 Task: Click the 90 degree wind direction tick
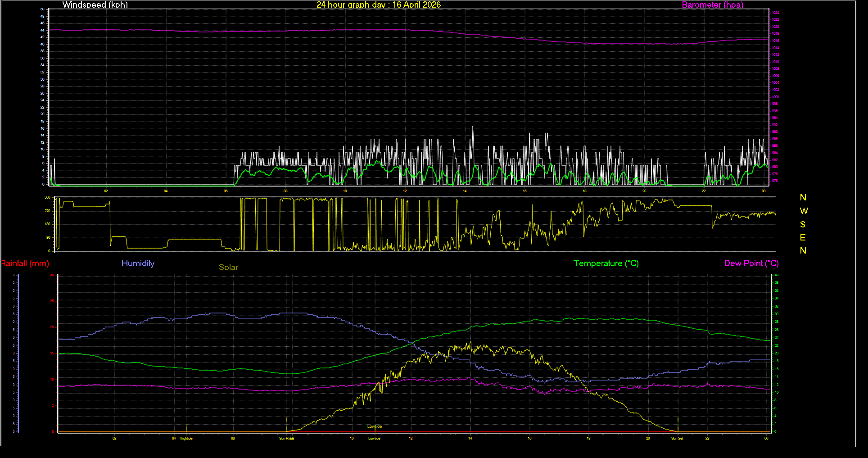coord(48,237)
